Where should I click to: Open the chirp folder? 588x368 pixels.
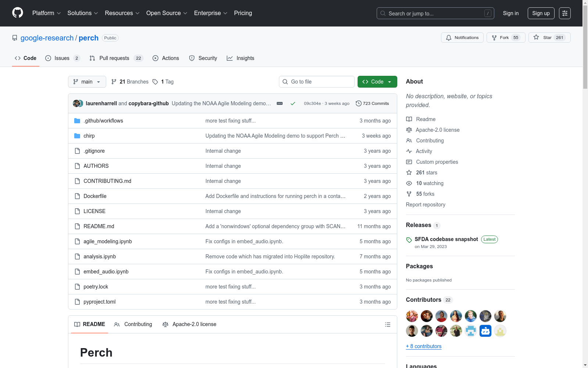point(89,136)
